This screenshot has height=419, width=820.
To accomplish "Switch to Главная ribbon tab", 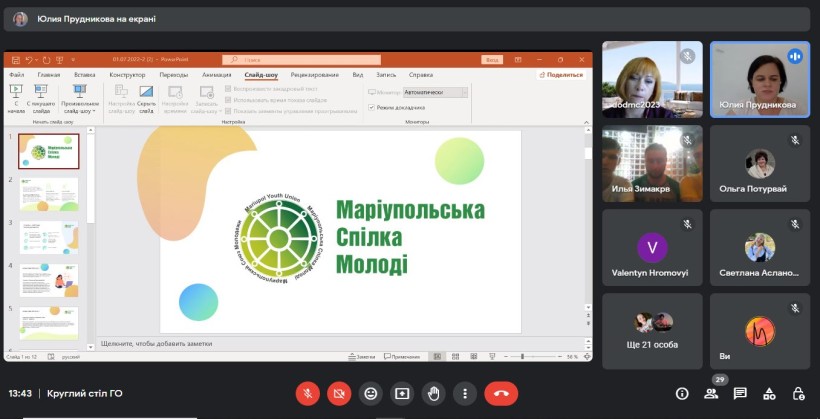I will pyautogui.click(x=49, y=75).
